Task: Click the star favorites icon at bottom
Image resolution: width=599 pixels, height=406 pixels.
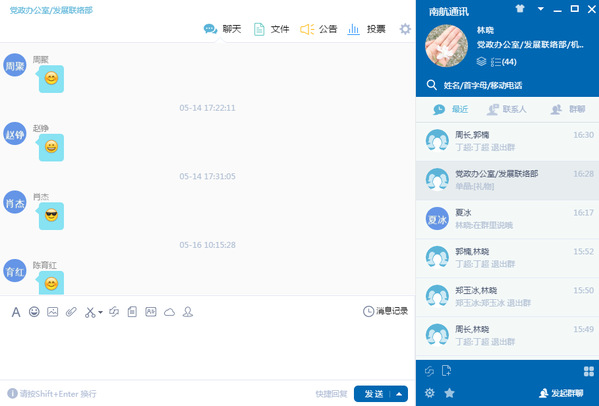Action: coord(450,393)
